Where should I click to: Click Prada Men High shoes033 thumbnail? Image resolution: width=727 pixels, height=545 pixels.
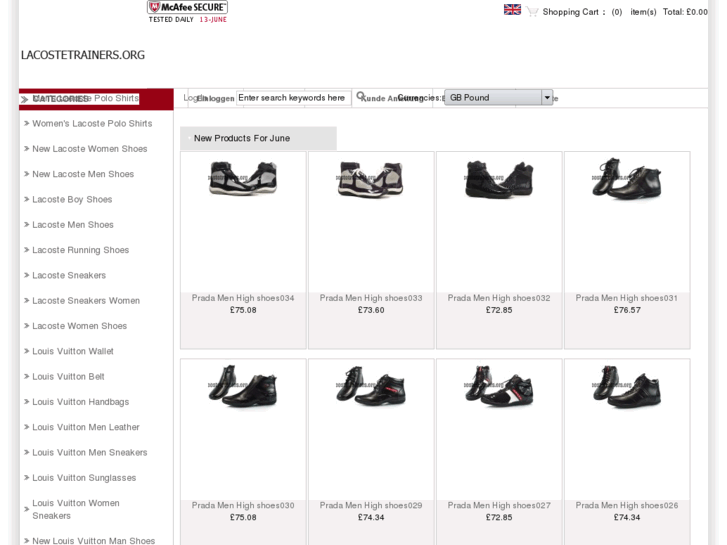[x=371, y=180]
